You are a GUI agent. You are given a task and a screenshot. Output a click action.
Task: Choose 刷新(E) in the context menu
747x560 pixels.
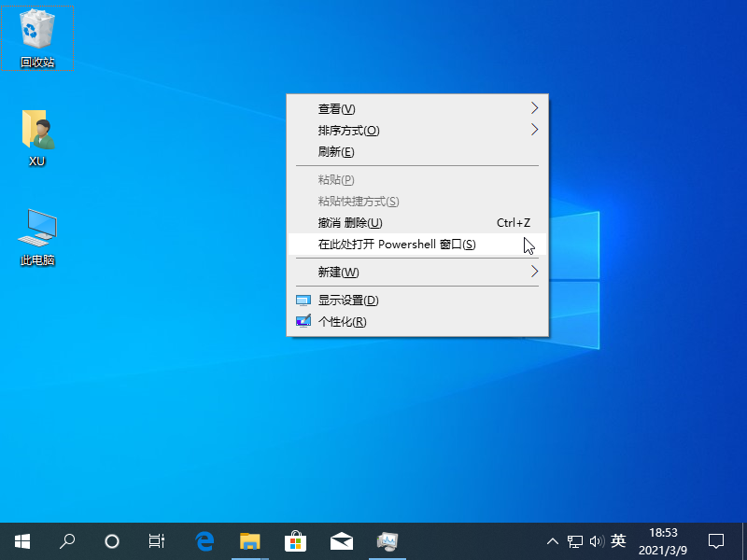336,151
